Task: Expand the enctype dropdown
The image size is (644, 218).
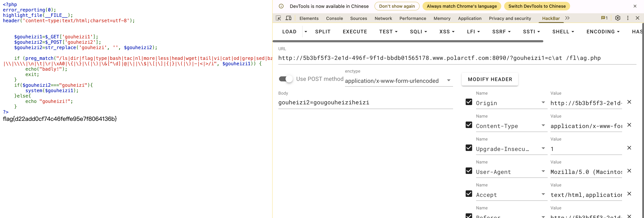Action: point(449,80)
